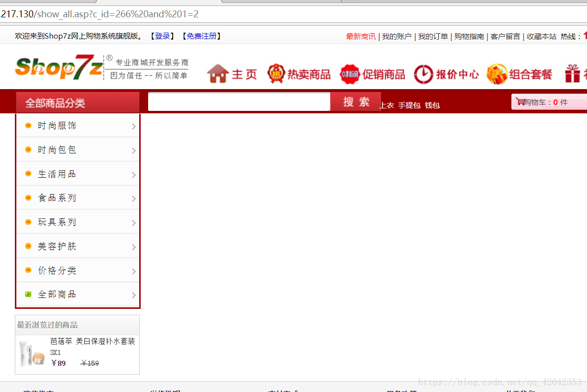This screenshot has width=587, height=392.
Task: Open 热卖商品 navigation item
Action: pos(309,74)
